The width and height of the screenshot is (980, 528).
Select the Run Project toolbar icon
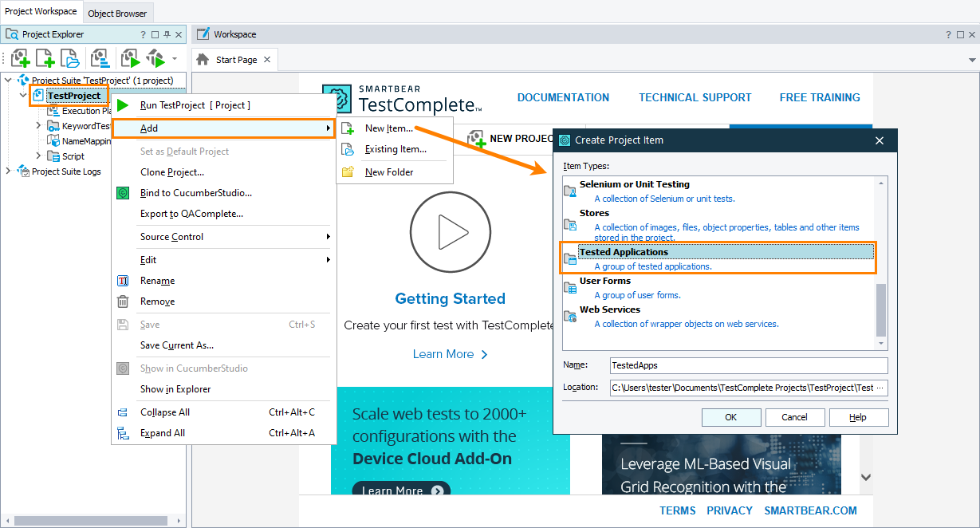130,58
